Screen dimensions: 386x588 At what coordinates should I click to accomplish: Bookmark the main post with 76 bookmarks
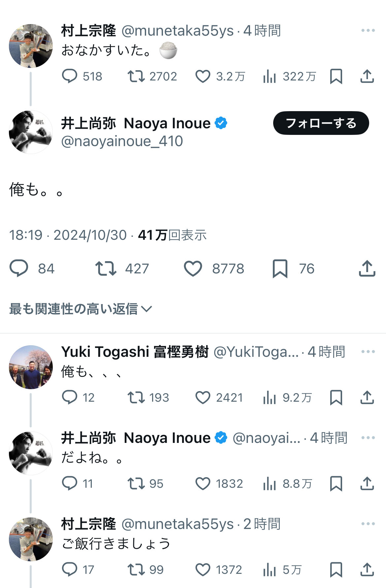coord(280,268)
